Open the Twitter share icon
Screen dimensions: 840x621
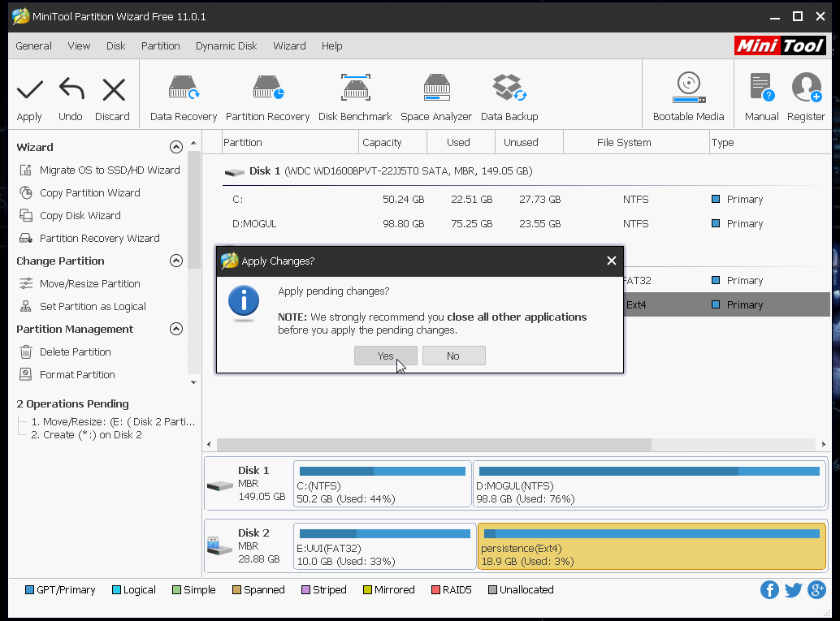793,590
